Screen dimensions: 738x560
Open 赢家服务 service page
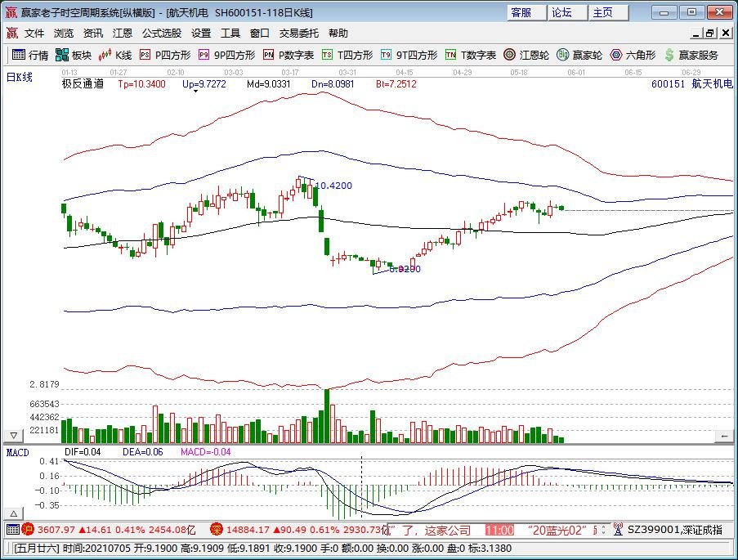point(691,55)
